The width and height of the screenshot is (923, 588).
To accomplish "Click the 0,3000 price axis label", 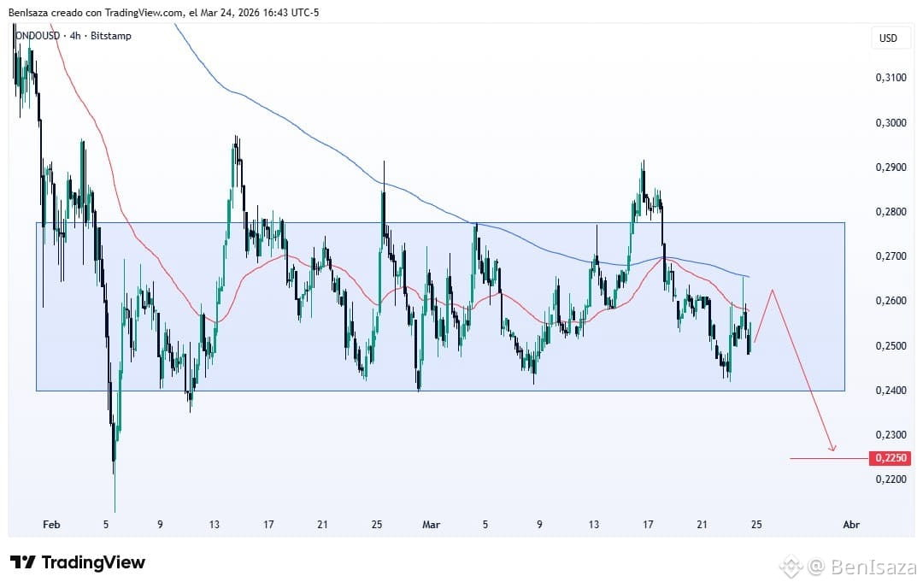I will click(891, 122).
